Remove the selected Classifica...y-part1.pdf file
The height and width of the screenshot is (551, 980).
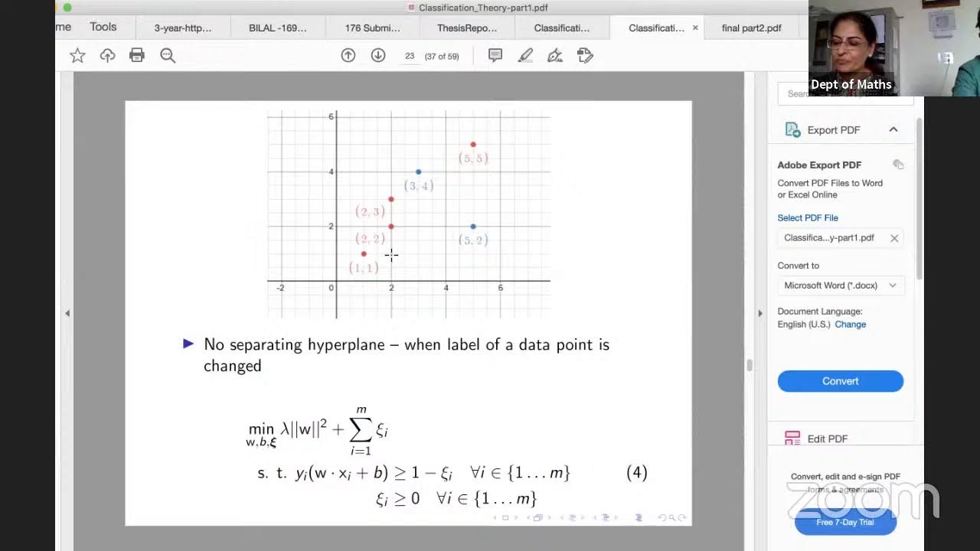coord(893,238)
